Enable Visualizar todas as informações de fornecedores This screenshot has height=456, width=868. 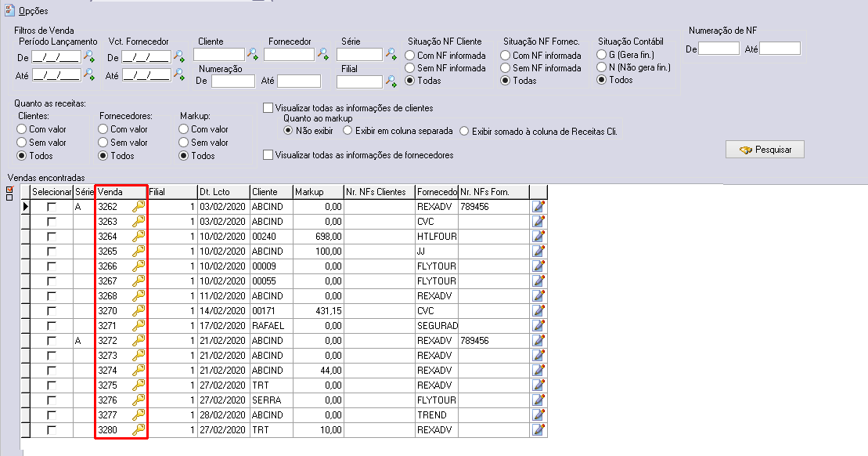(x=268, y=154)
